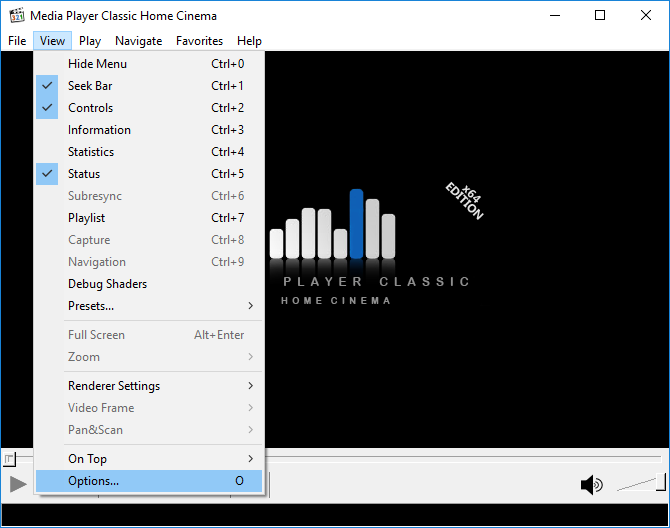Screen dimensions: 670x528
Task: Toggle the Subresync bar
Action: pyautogui.click(x=149, y=196)
